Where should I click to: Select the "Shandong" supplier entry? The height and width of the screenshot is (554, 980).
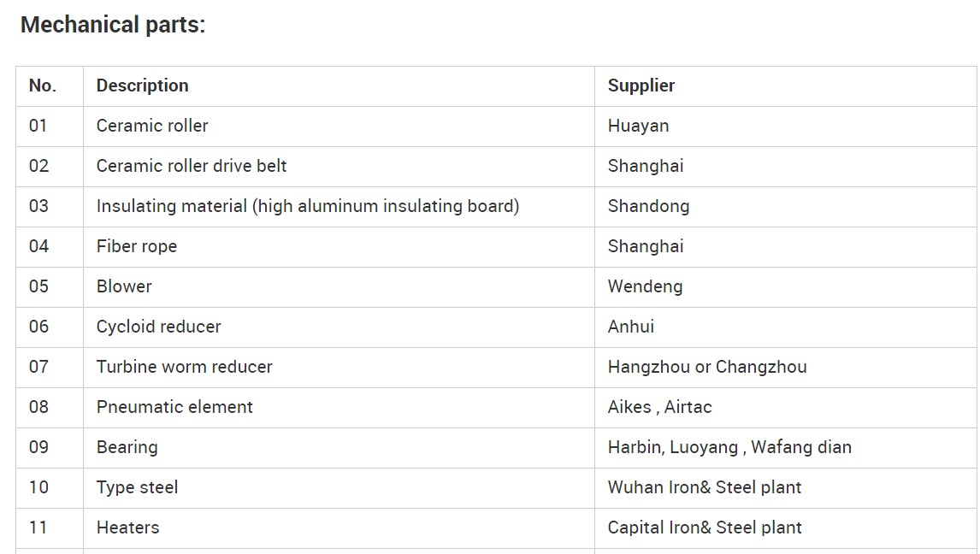click(648, 206)
